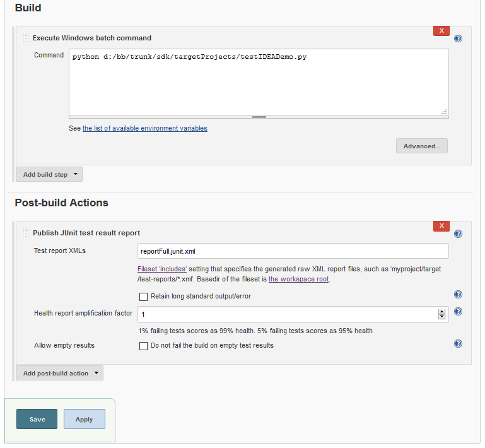This screenshot has height=448, width=485.
Task: Delete the Execute Windows batch command step
Action: (441, 31)
